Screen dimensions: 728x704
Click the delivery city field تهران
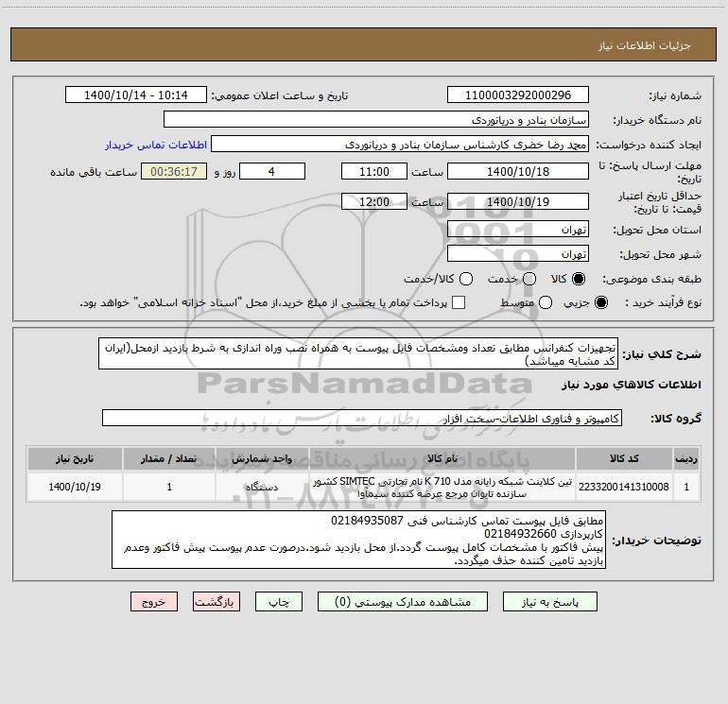pyautogui.click(x=518, y=254)
